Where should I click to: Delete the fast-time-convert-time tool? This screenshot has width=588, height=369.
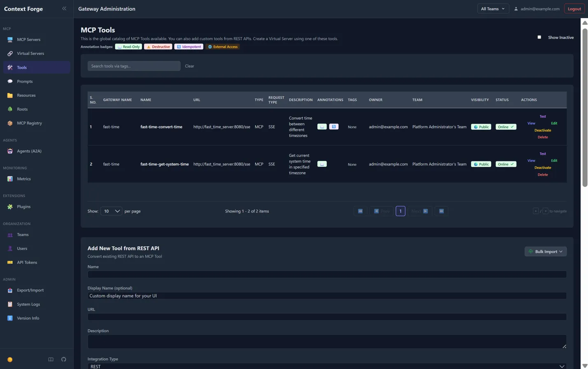[543, 137]
